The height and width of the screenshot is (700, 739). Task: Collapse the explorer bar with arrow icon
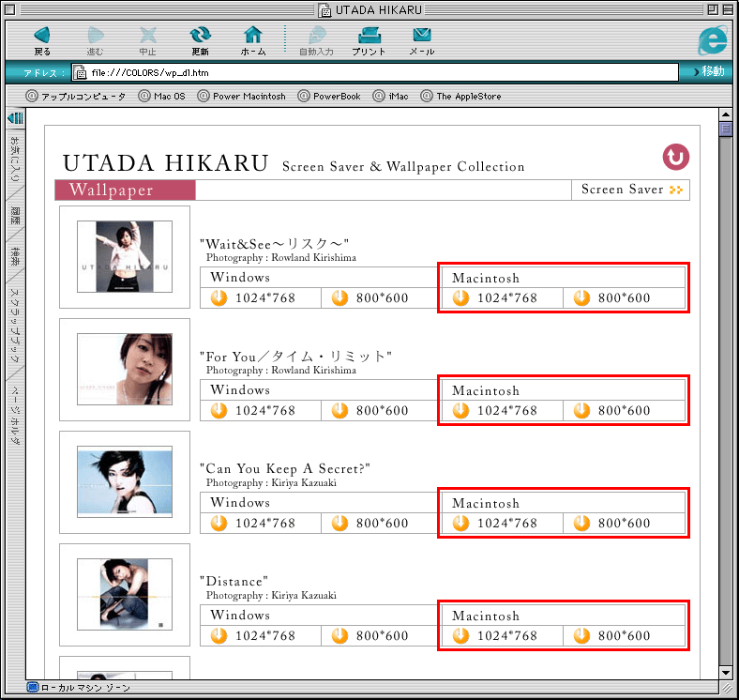(x=15, y=118)
